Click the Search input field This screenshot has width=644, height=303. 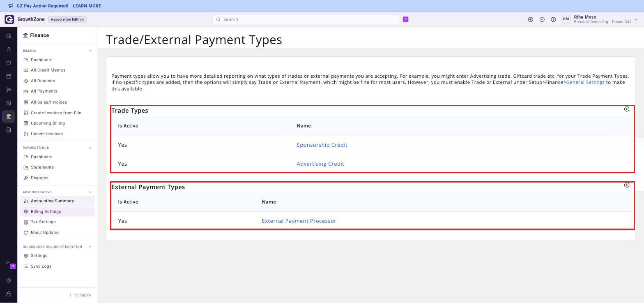[x=306, y=19]
